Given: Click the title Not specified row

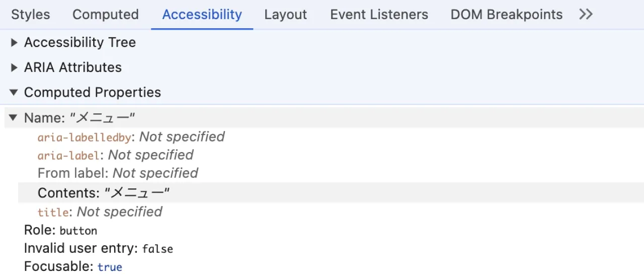Looking at the screenshot, I should coord(100,212).
